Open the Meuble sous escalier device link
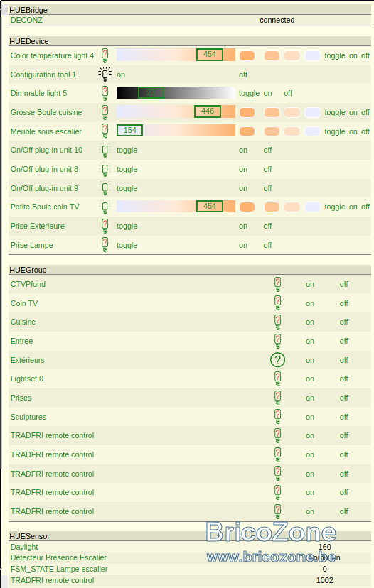374x588 pixels. (x=46, y=131)
